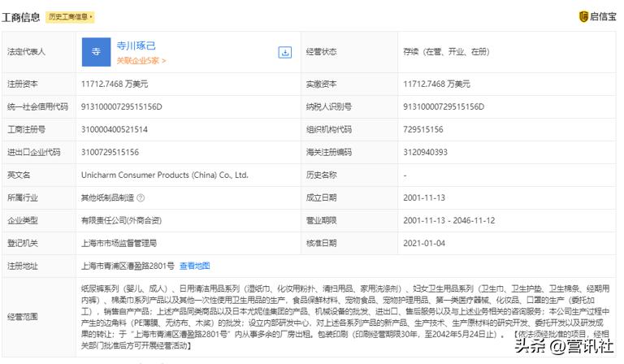Screen dimensions: 624x364
Task: Click the English name Unicharm Consumer Products
Action: pos(164,175)
